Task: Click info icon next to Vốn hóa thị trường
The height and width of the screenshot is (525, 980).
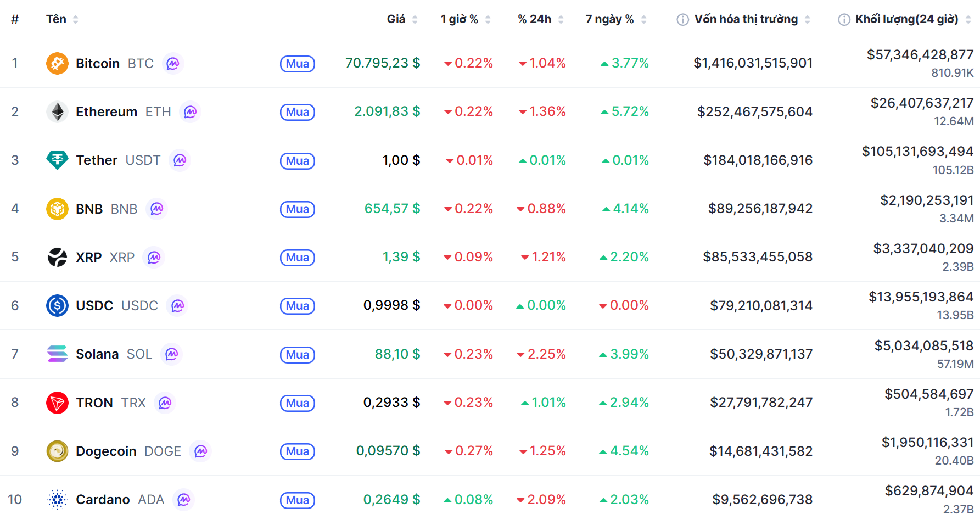Action: click(x=682, y=20)
